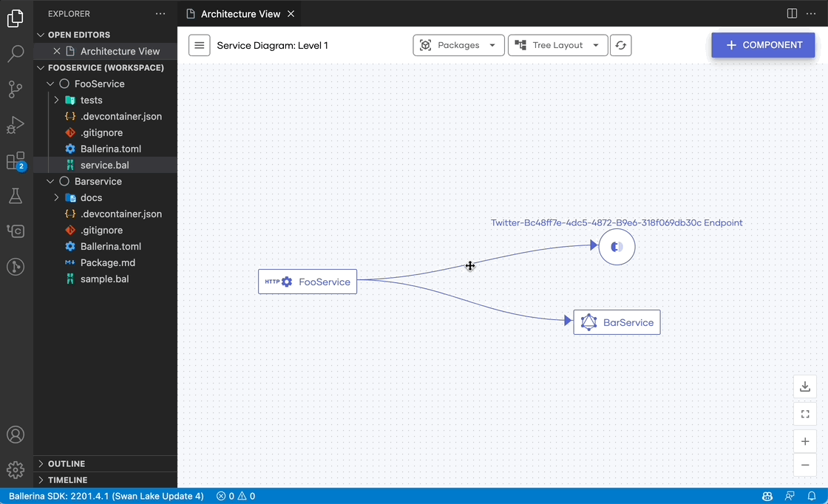Open Run and Debug view icon
The height and width of the screenshot is (504, 828).
[x=16, y=125]
